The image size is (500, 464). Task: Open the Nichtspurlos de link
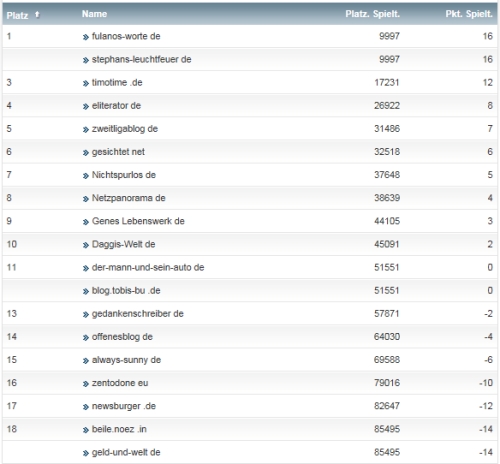pyautogui.click(x=124, y=175)
